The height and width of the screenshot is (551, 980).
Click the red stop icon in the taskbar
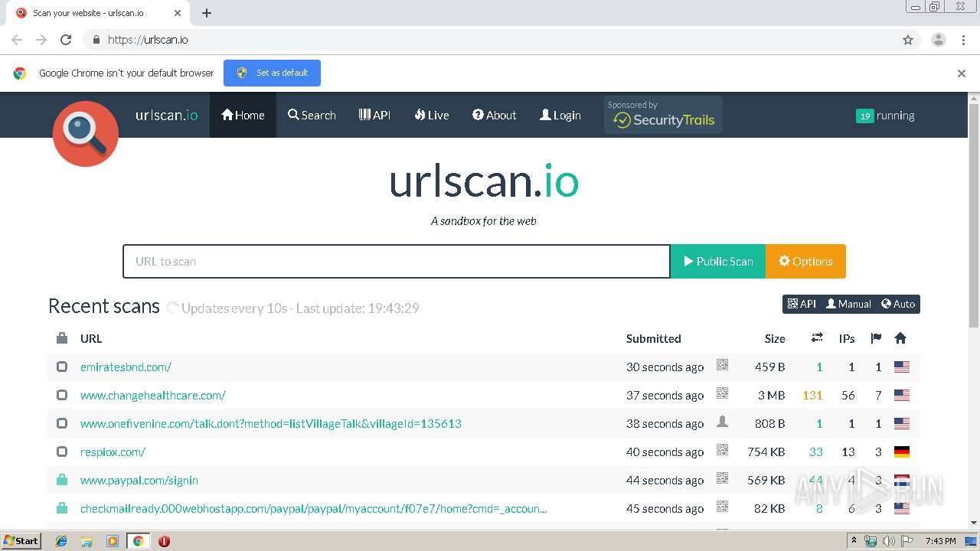tap(164, 541)
